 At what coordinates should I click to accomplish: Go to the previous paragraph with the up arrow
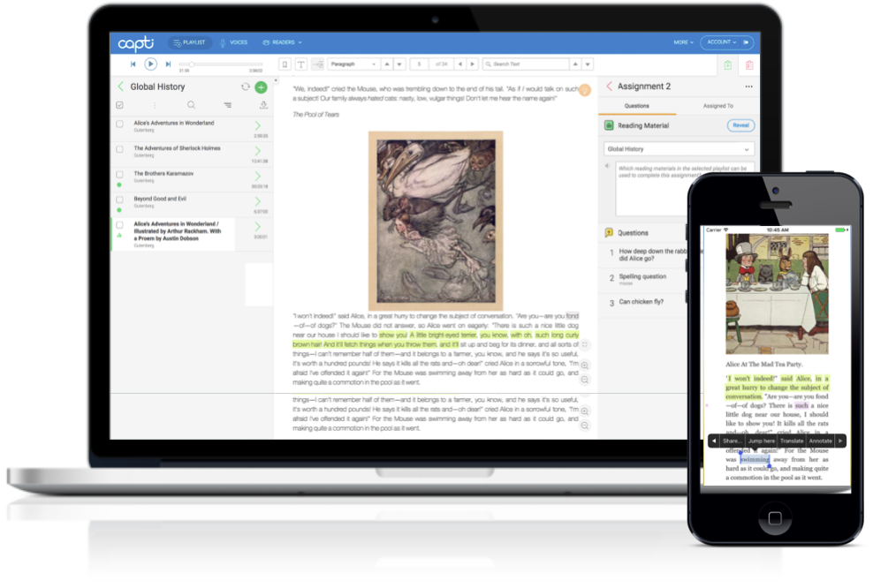[x=387, y=64]
